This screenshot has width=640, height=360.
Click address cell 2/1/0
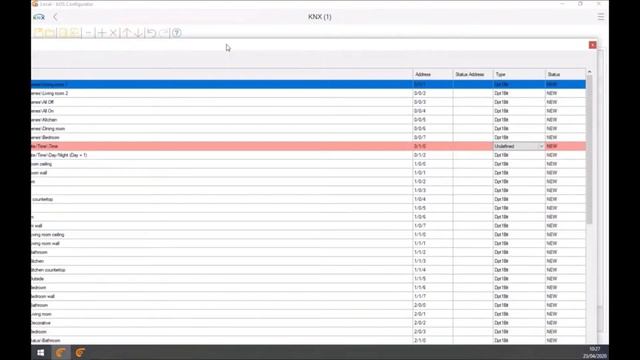point(433,340)
